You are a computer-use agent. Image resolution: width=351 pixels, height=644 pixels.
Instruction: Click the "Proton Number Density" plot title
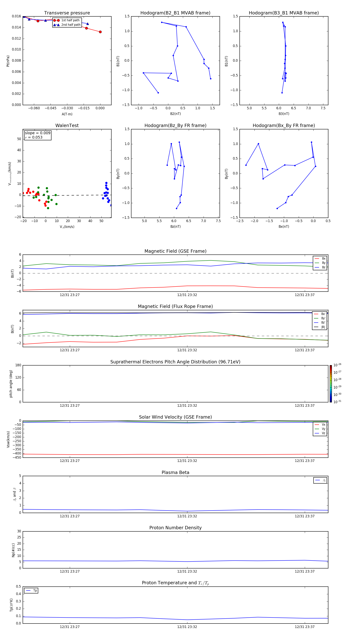175,528
